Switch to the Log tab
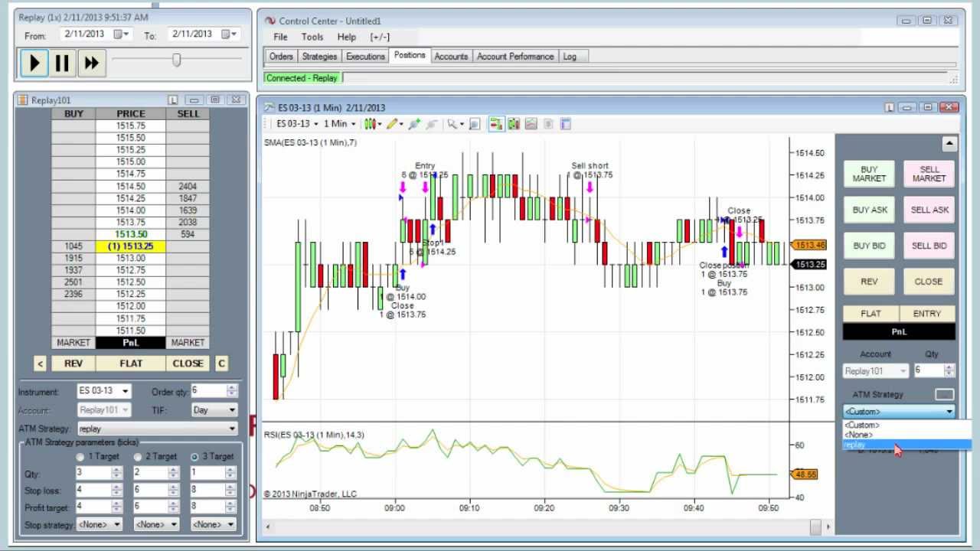 [x=570, y=57]
